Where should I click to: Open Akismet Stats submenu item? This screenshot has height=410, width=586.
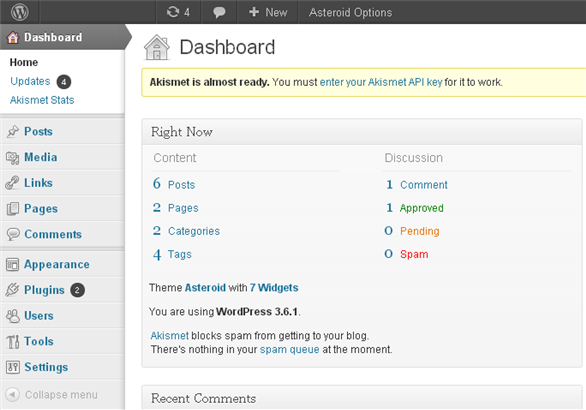42,100
